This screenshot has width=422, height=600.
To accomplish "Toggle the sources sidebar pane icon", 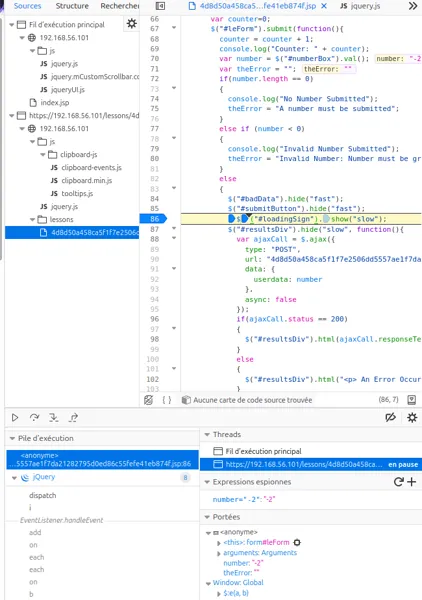I will tap(160, 6).
